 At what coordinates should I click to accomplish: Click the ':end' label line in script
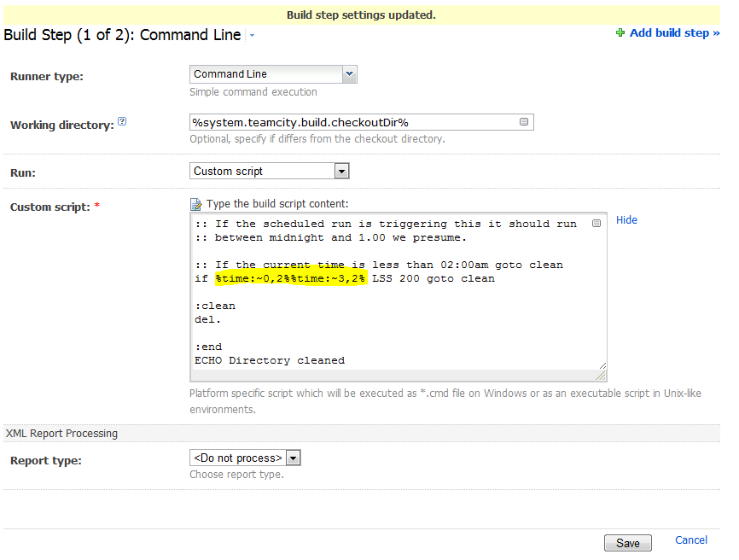[x=208, y=347]
